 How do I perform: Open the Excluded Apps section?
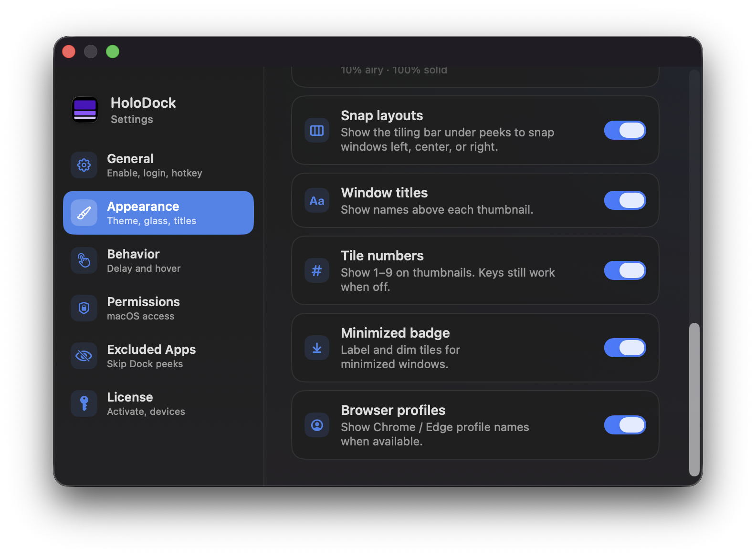(158, 356)
